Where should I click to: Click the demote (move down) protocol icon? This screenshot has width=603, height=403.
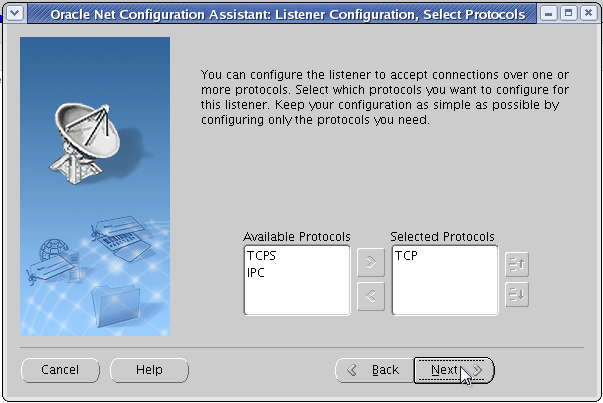tap(516, 295)
